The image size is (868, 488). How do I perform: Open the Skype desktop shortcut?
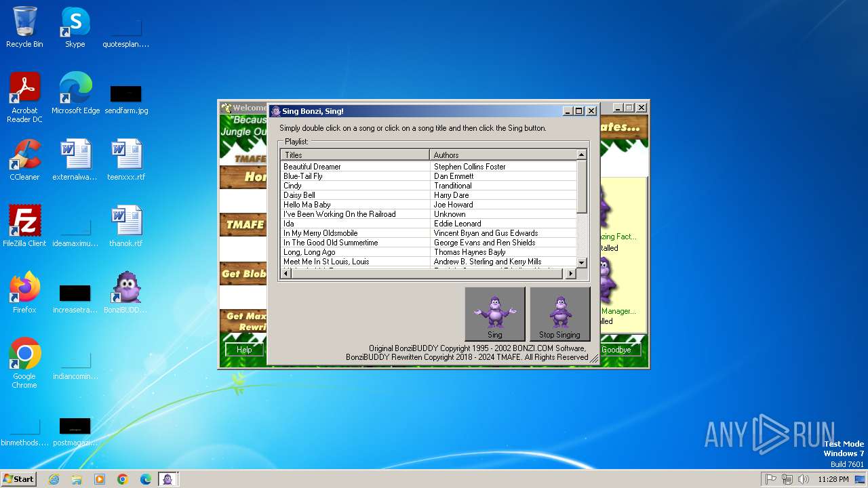[75, 27]
